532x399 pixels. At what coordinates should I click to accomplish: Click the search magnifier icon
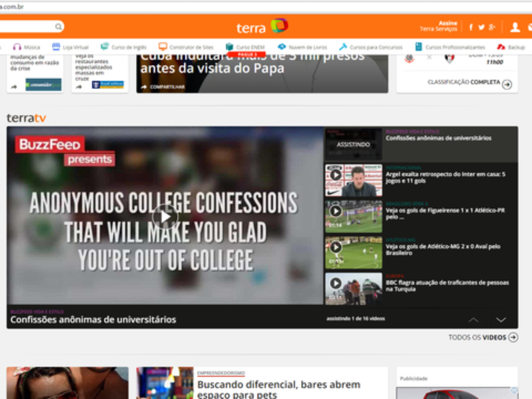tap(58, 27)
